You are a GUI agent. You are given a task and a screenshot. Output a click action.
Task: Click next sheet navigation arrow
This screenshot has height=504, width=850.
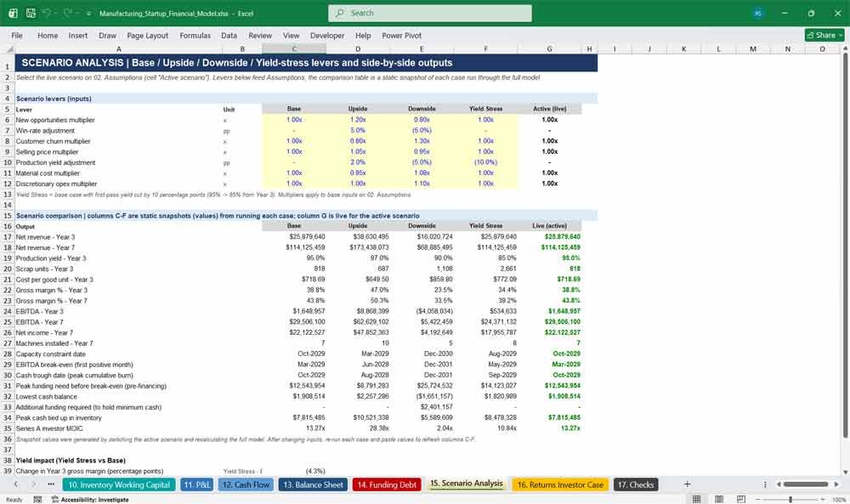pos(34,484)
